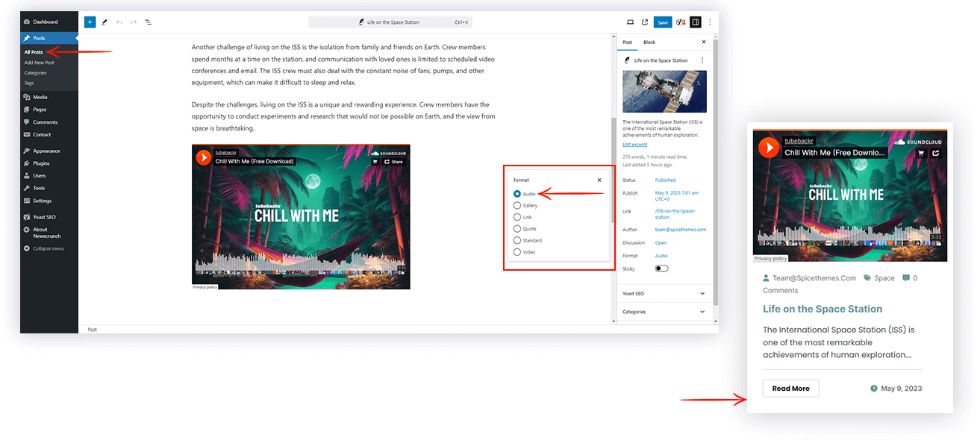Screen dimensions: 980x440
Task: Switch to the Post tab in sidebar
Action: [627, 43]
